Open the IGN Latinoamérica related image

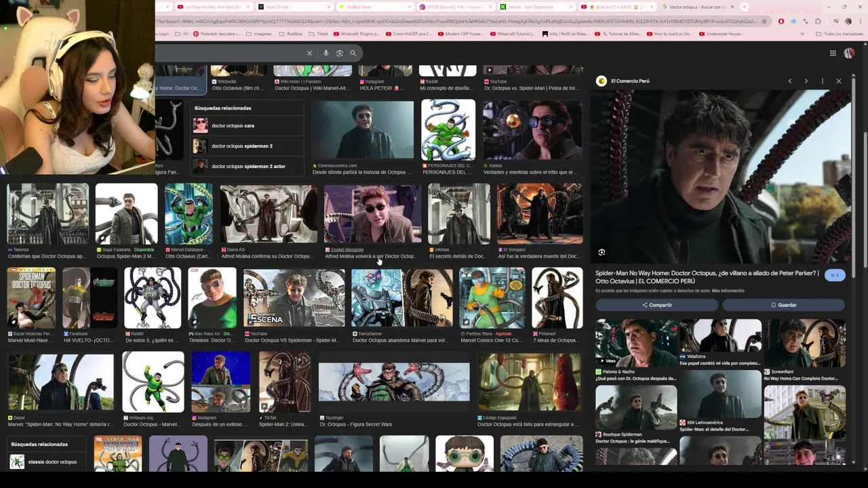pos(720,394)
